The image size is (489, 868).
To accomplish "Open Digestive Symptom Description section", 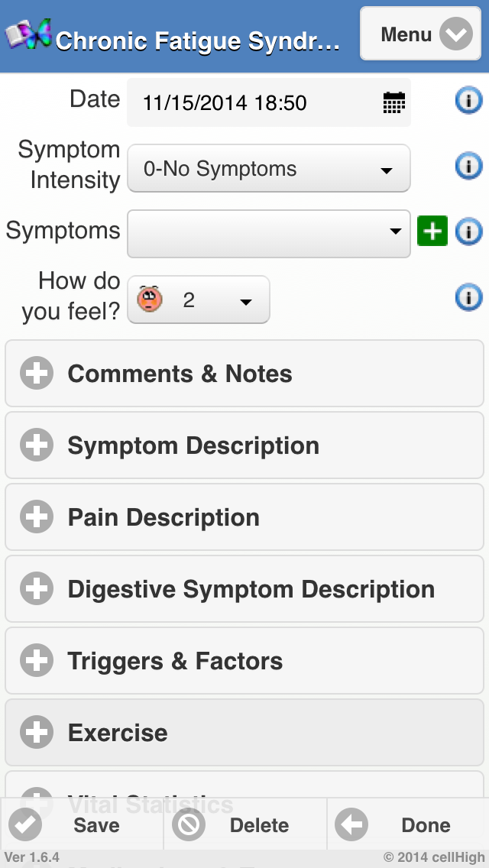I will tap(244, 589).
